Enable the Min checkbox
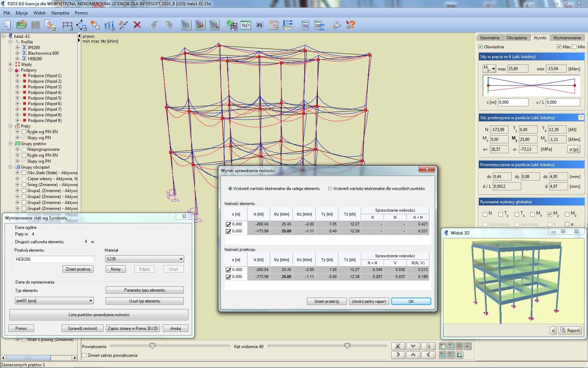 (574, 47)
